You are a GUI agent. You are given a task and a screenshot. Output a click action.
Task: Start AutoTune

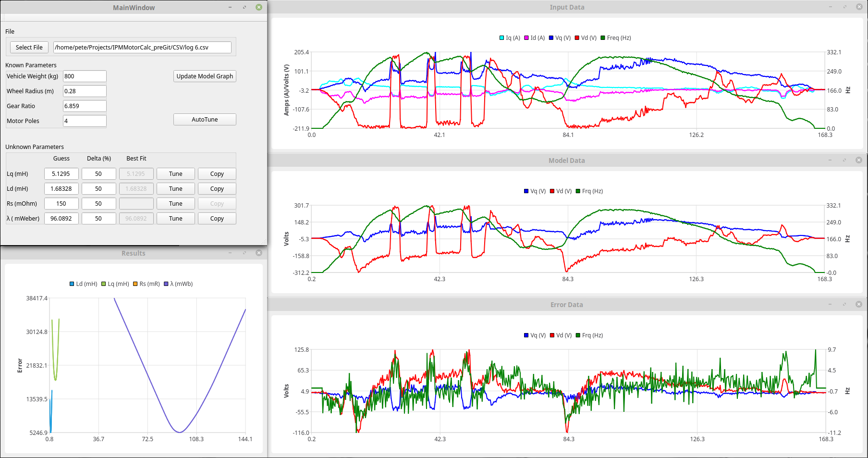tap(205, 119)
